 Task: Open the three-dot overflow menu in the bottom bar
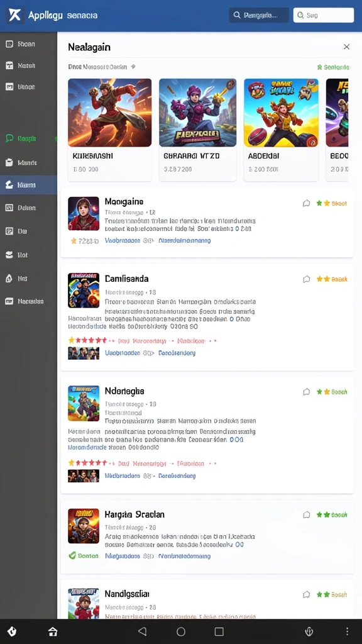click(x=347, y=631)
